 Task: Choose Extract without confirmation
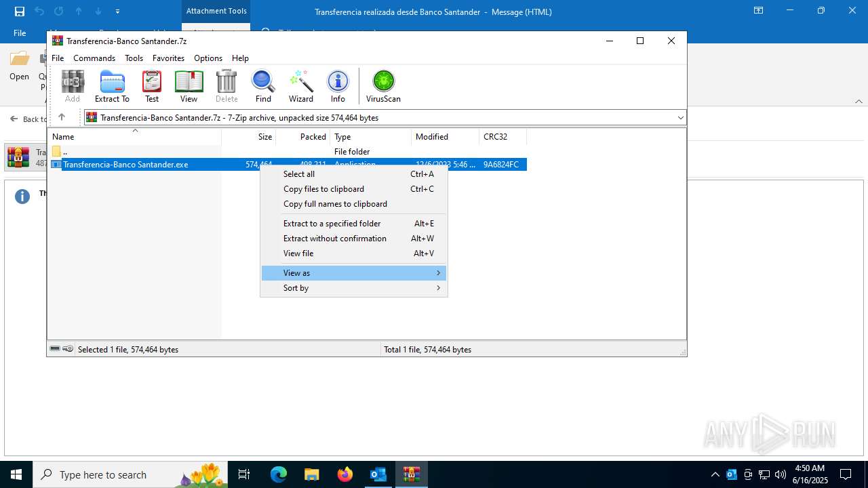click(354, 239)
